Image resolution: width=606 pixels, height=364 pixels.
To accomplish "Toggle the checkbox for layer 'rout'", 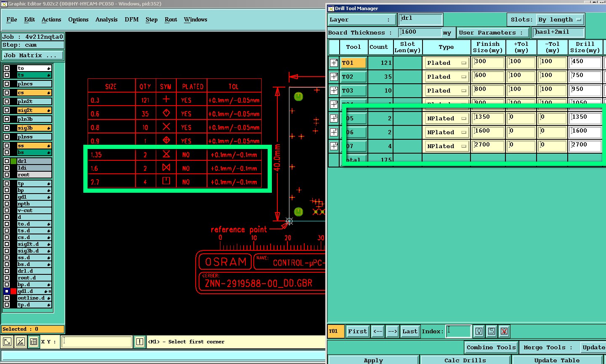I will (7, 175).
